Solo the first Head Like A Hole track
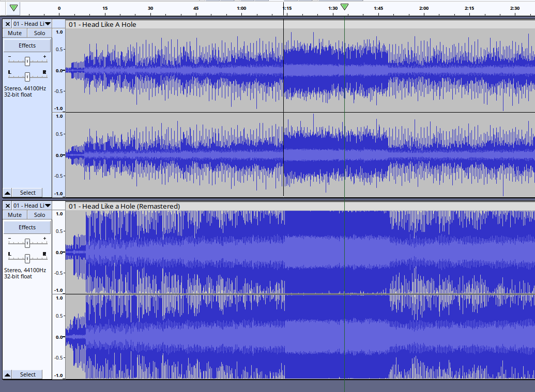Screen dimensions: 535x392 [x=39, y=33]
